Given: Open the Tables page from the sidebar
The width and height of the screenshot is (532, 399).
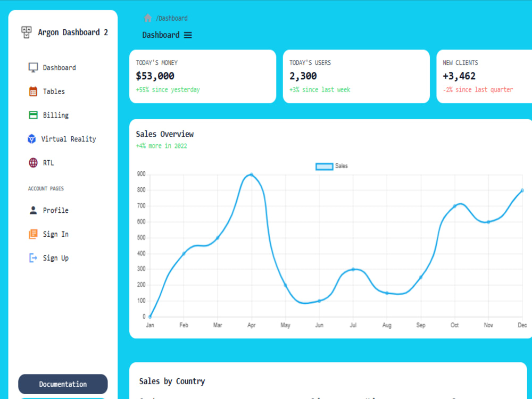Looking at the screenshot, I should [x=53, y=91].
